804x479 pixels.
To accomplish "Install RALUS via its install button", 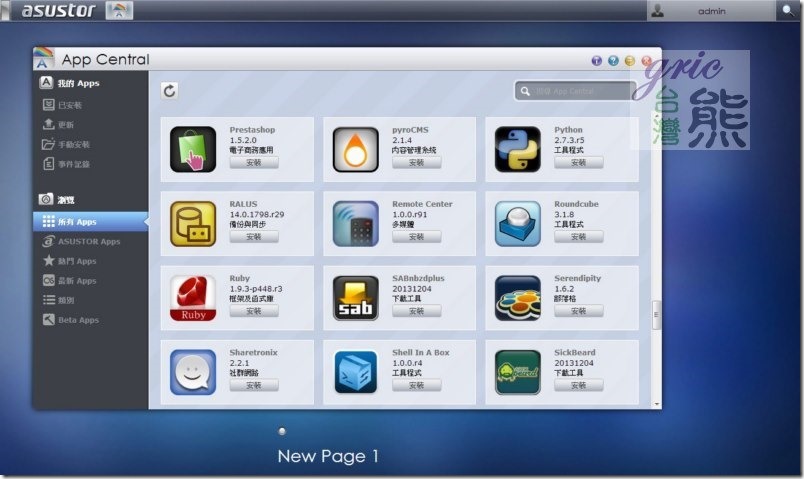I will click(x=254, y=237).
